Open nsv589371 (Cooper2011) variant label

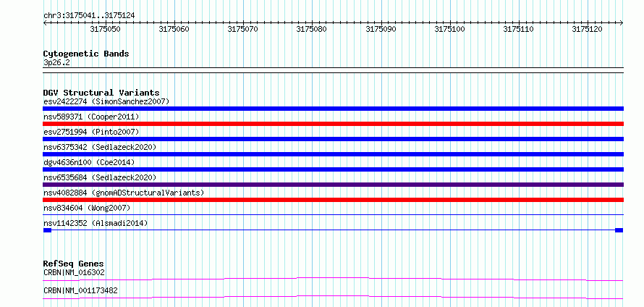click(91, 117)
